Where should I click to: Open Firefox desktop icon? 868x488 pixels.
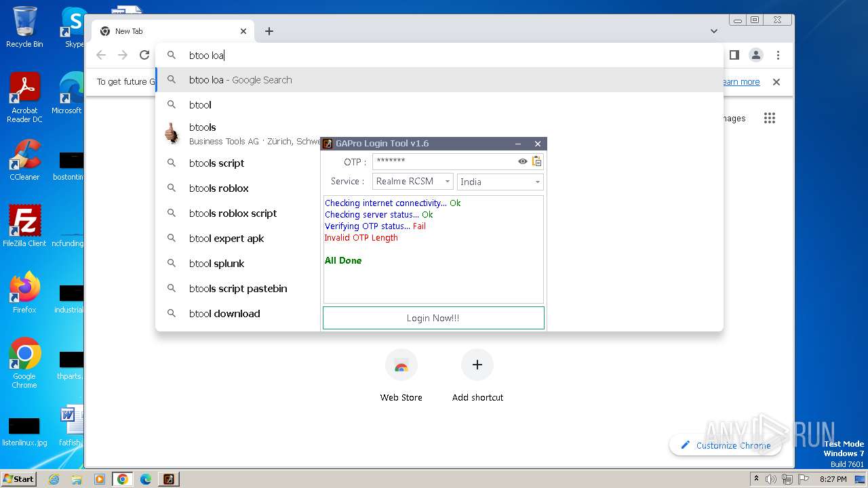24,293
